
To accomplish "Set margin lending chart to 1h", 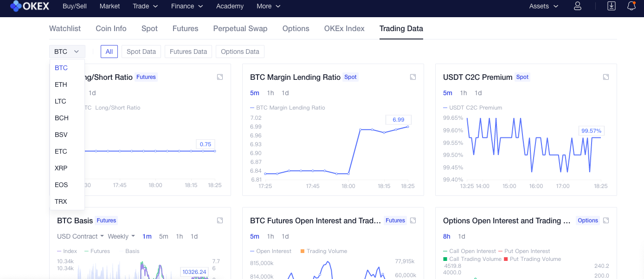I will click(x=270, y=93).
